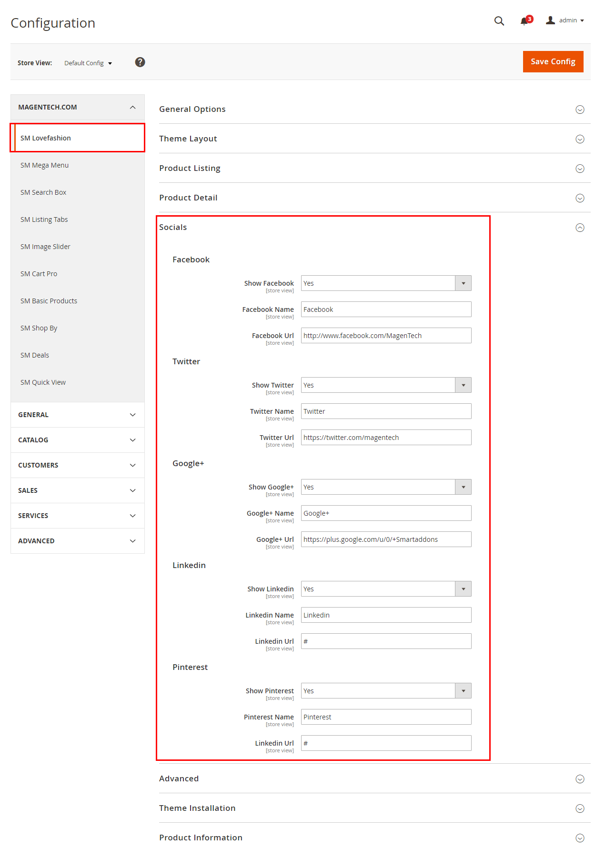605x868 pixels.
Task: Expand the CATALOG sidebar section
Action: point(78,440)
